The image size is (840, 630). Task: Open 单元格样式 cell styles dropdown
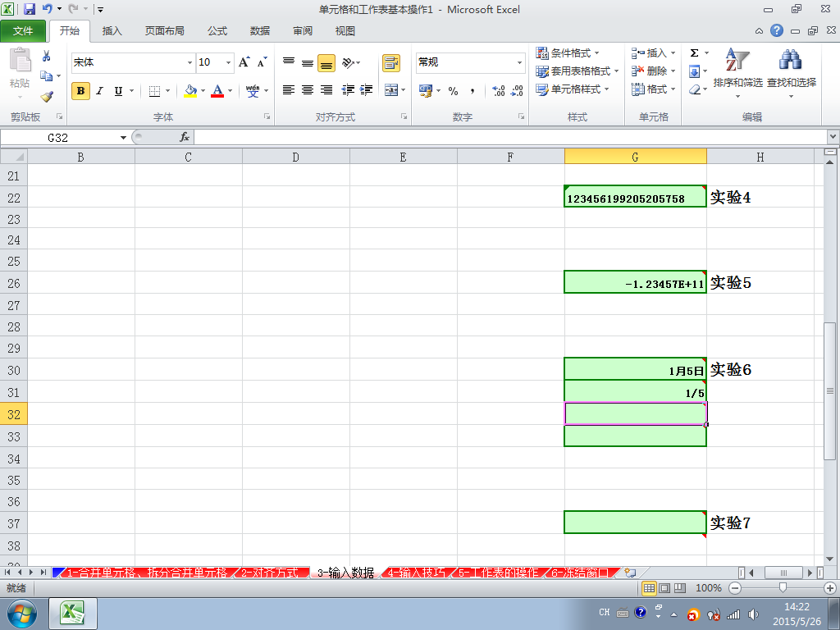[x=573, y=89]
